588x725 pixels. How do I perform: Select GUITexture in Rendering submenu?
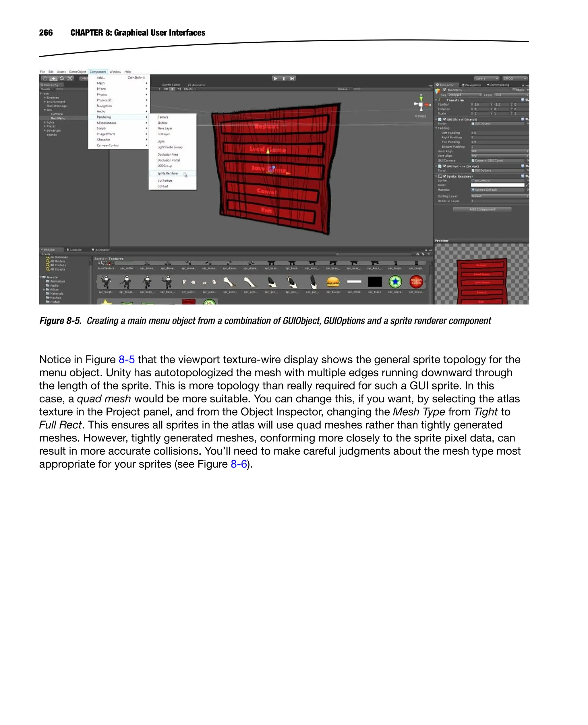pos(172,181)
